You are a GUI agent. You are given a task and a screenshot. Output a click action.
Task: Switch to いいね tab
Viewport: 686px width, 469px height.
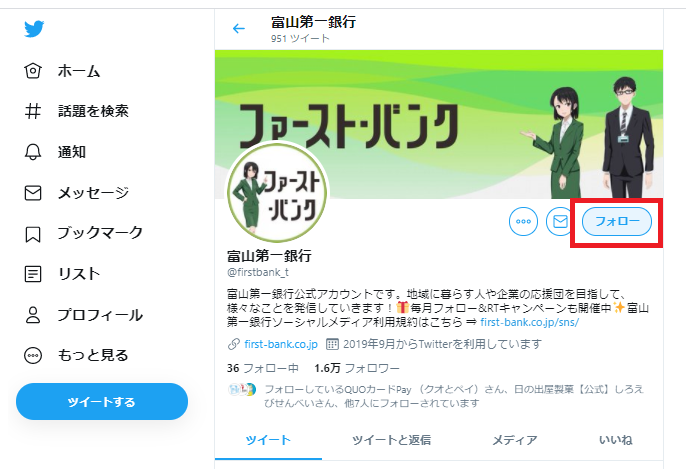(x=616, y=440)
